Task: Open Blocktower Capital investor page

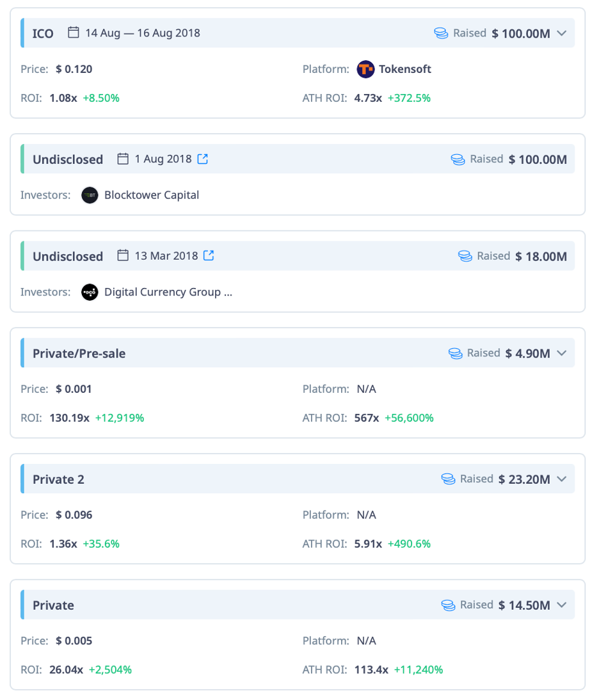Action: point(152,195)
